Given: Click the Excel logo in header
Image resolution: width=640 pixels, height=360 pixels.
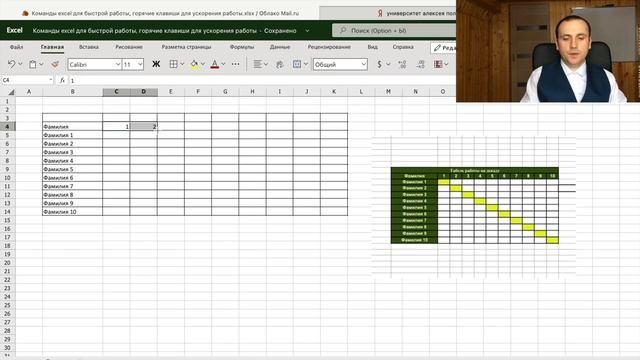Looking at the screenshot, I should pos(15,30).
